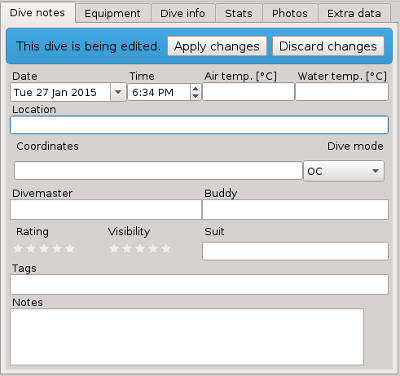Click the date field showing Tue 27 Jan 2015

[x=60, y=92]
